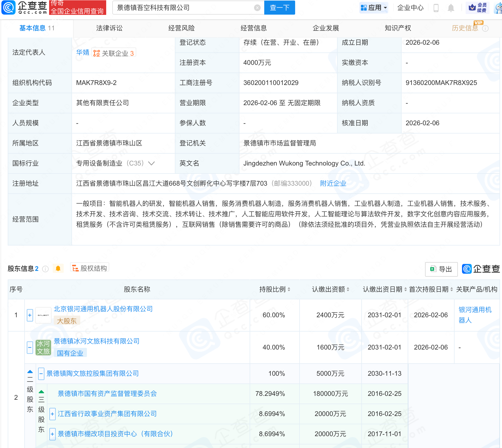Click the shareholder info alert bell
Viewport: 502px width, 448px height.
point(58,268)
